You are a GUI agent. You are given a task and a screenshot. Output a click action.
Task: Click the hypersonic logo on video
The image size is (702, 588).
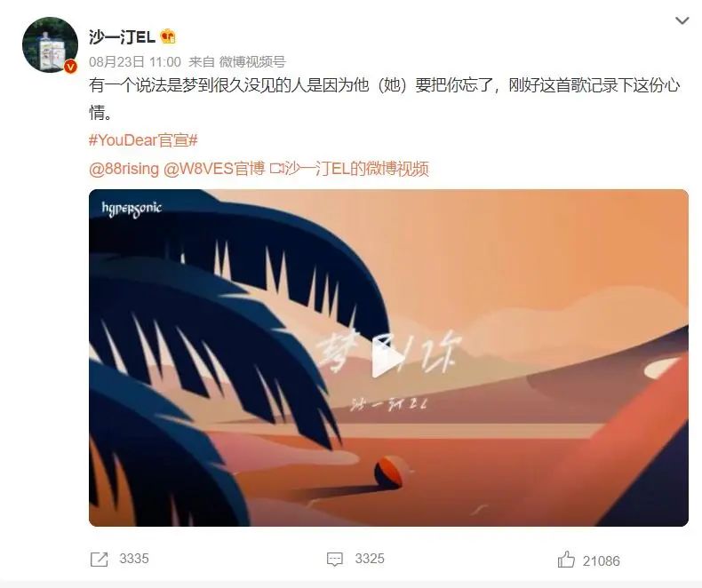point(132,209)
